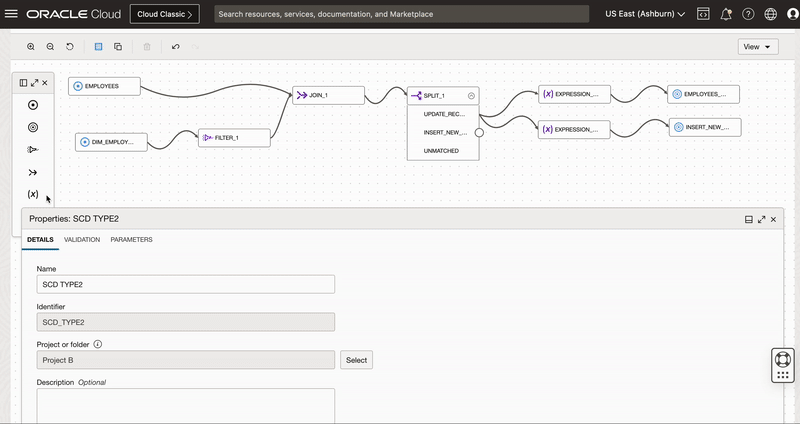Pick the Join operator from the palette
The height and width of the screenshot is (424, 800).
click(33, 172)
